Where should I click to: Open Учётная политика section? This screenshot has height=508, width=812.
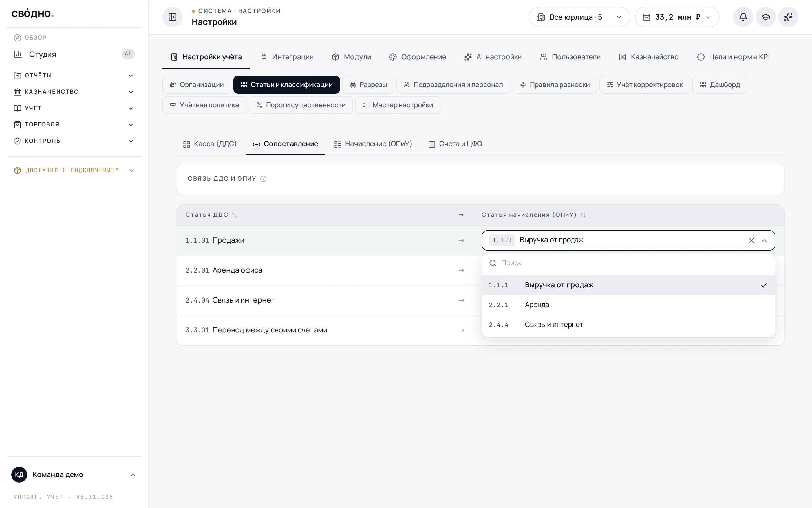pyautogui.click(x=204, y=105)
